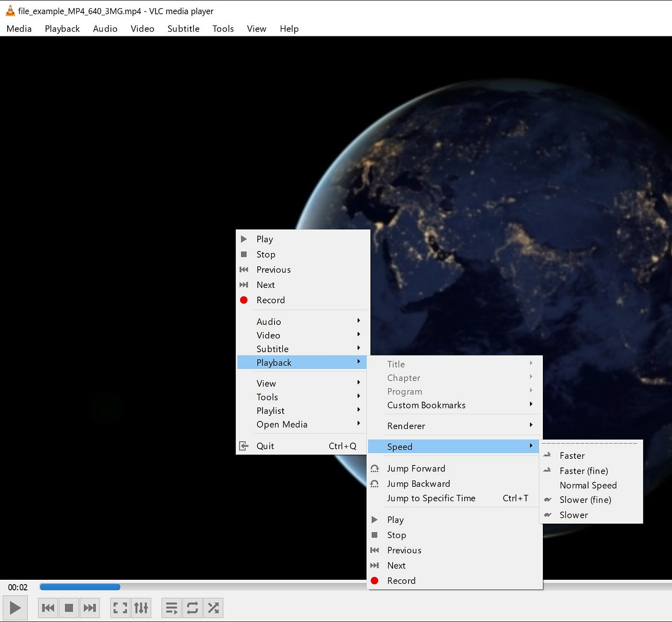The width and height of the screenshot is (672, 622).
Task: Select Record in the Playback submenu
Action: pos(401,581)
